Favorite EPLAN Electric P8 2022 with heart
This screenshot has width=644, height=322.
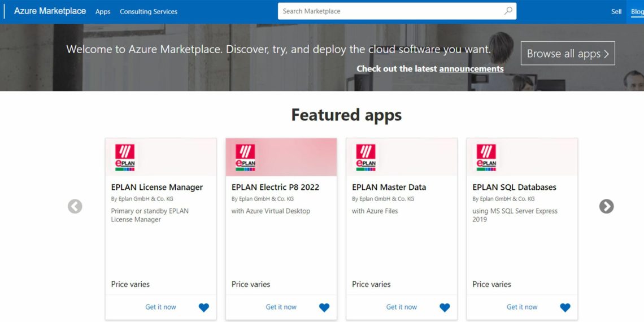click(x=324, y=307)
